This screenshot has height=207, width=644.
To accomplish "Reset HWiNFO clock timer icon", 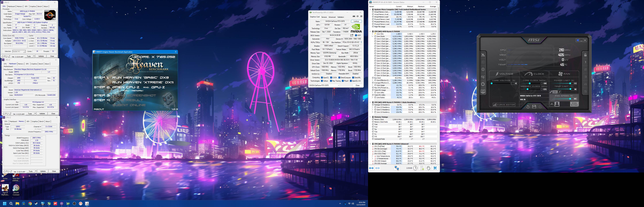I will point(415,168).
